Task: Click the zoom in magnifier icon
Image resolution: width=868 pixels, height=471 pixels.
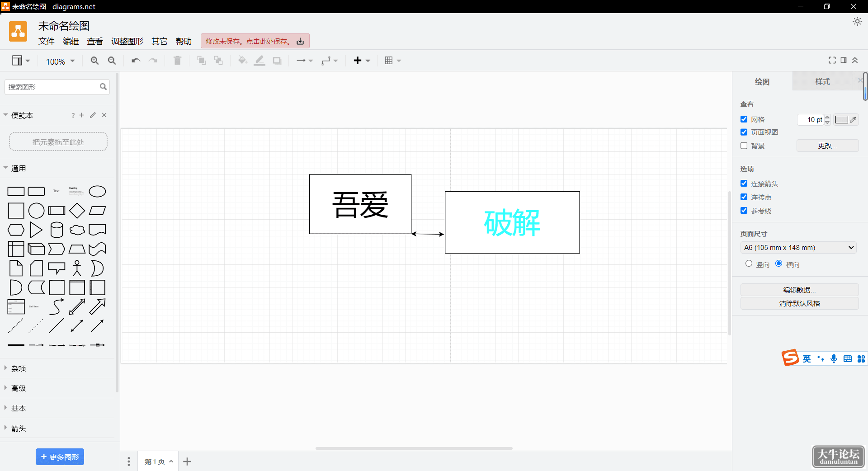Action: click(x=94, y=61)
